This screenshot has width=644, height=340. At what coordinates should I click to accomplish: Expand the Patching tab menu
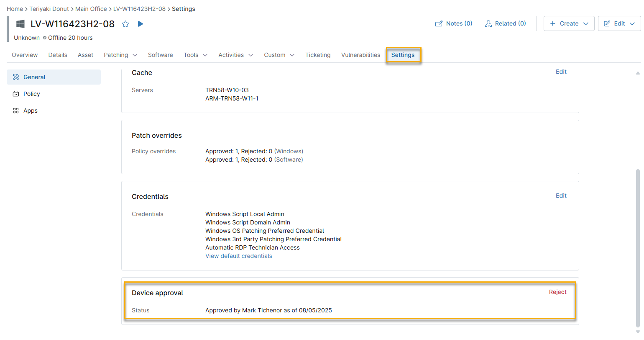120,55
